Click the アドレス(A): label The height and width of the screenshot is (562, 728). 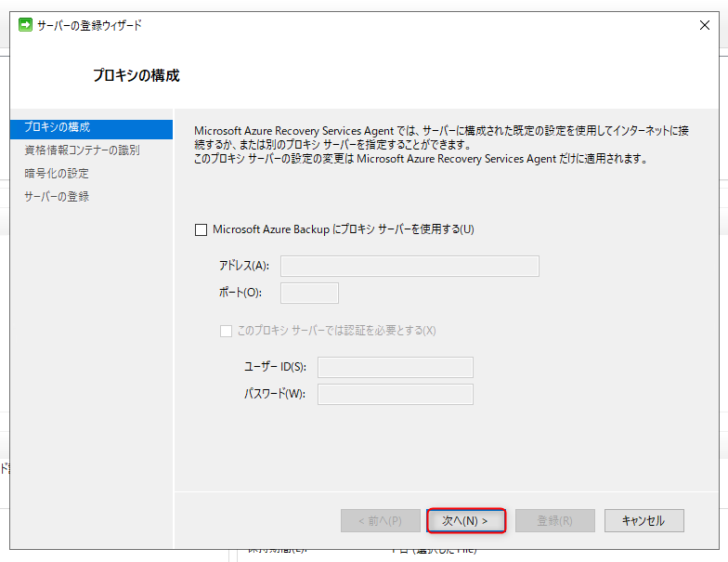(243, 266)
